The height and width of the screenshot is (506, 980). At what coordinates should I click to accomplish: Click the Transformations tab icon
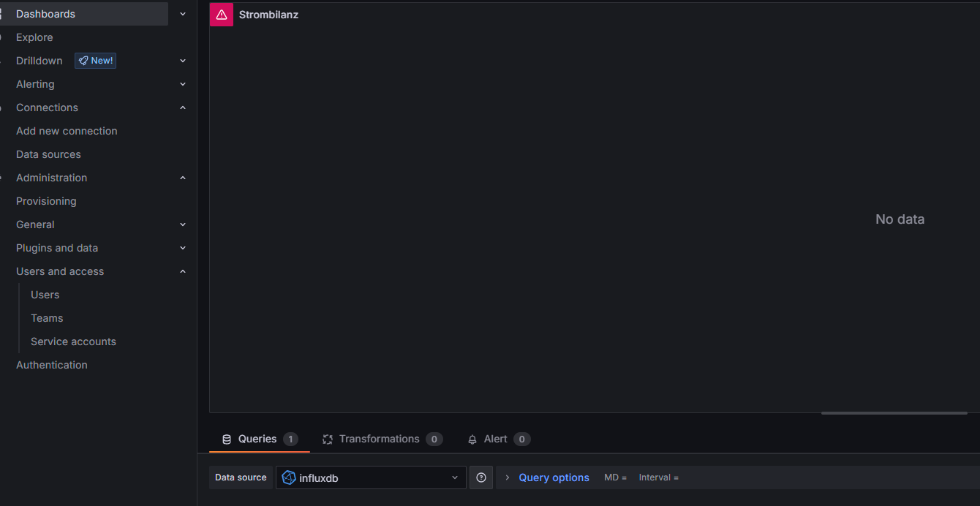328,439
